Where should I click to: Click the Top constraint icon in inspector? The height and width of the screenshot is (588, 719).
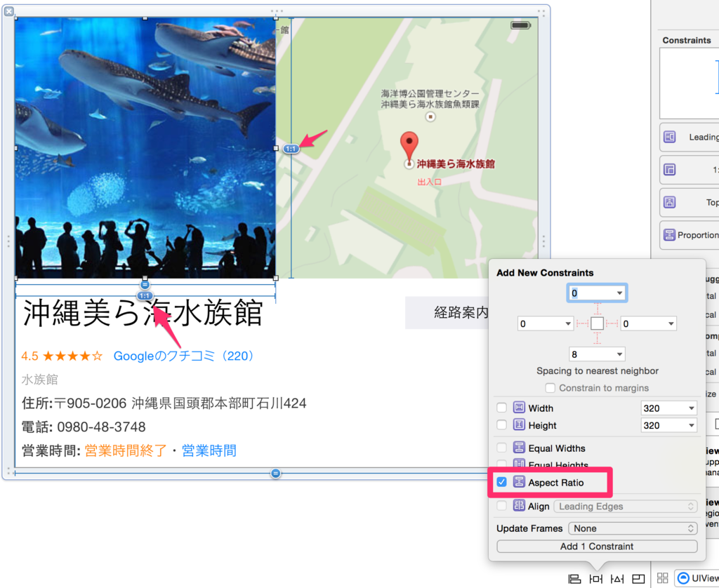pyautogui.click(x=669, y=202)
